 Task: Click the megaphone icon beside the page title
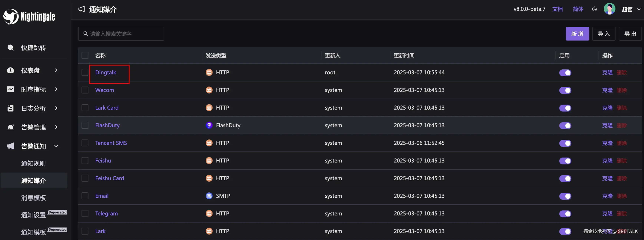82,9
